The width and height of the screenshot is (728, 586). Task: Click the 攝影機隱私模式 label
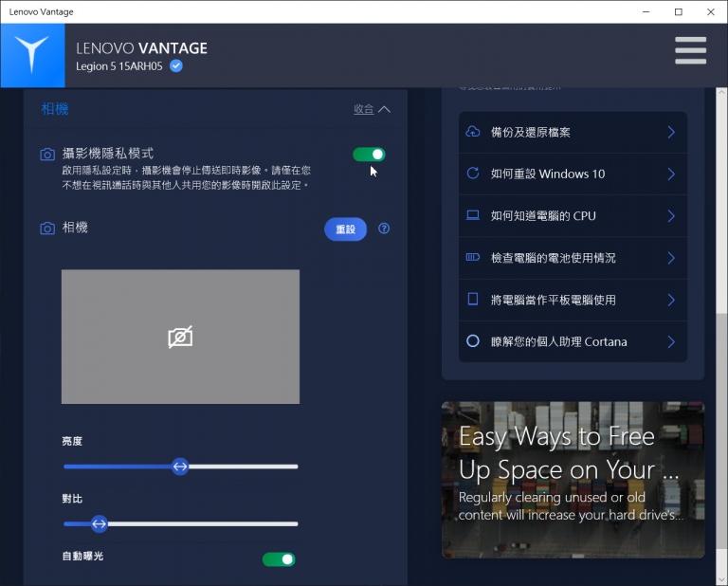[x=108, y=154]
